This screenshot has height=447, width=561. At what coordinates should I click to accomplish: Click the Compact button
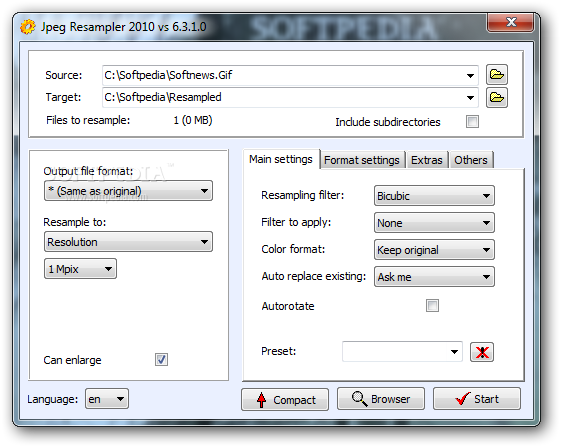click(285, 399)
